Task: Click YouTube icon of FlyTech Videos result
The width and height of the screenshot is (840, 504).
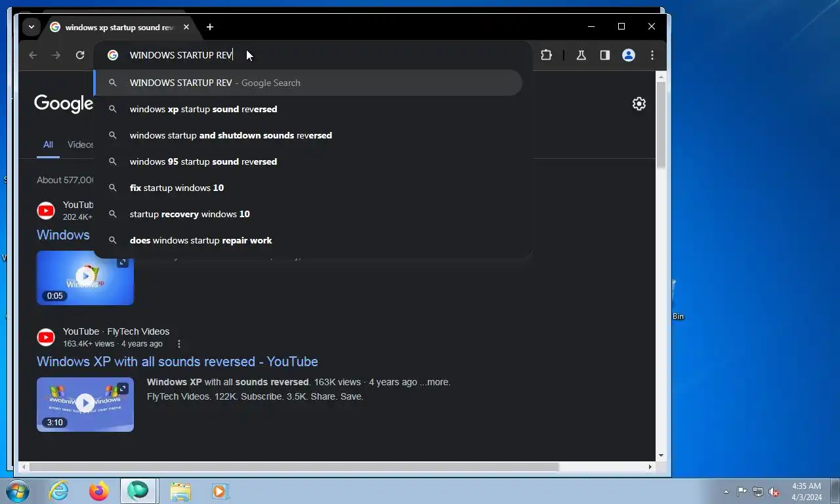Action: (46, 337)
